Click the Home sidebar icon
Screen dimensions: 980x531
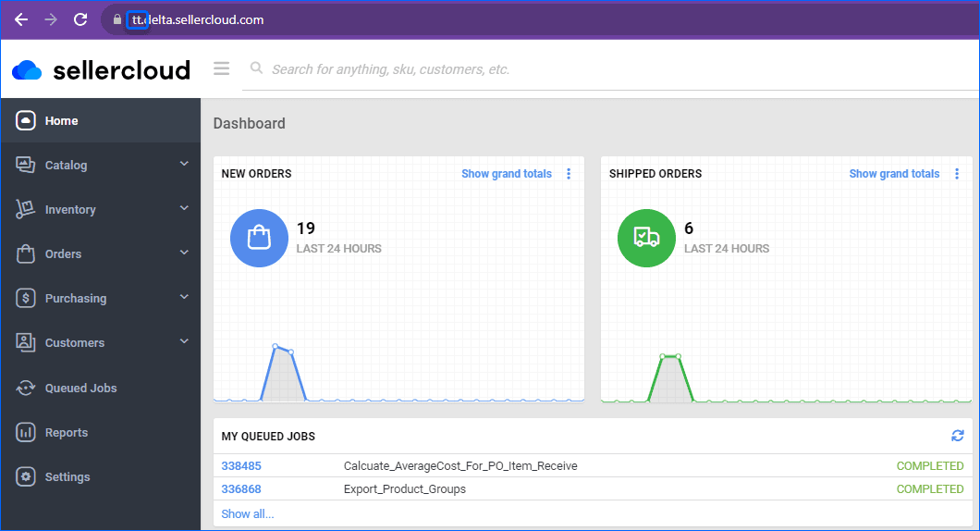coord(26,120)
